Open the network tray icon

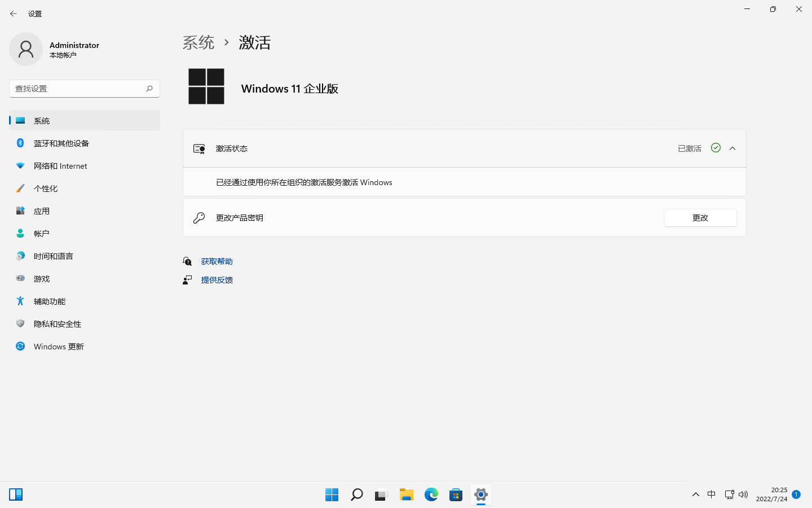coord(729,494)
